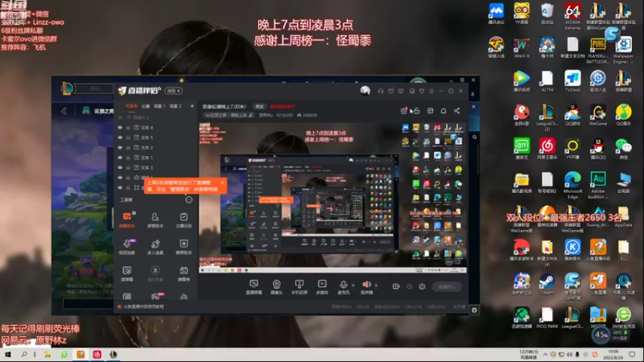The width and height of the screenshot is (644, 362).
Task: Open the 多人连麦 tool icon
Action: tap(155, 247)
